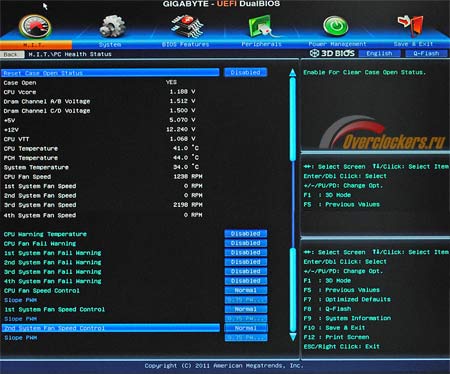Image resolution: width=450 pixels, height=374 pixels.
Task: Click the F10 Save & Exit help line
Action: tap(334, 328)
